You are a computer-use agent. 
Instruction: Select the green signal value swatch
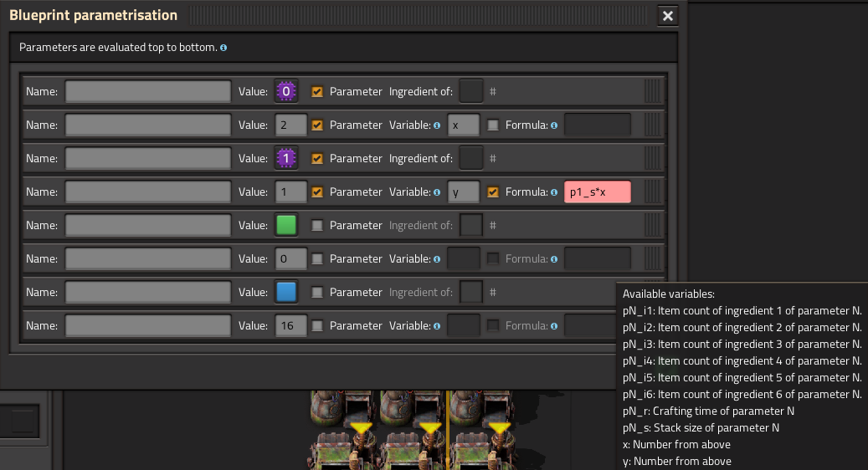[x=287, y=225]
